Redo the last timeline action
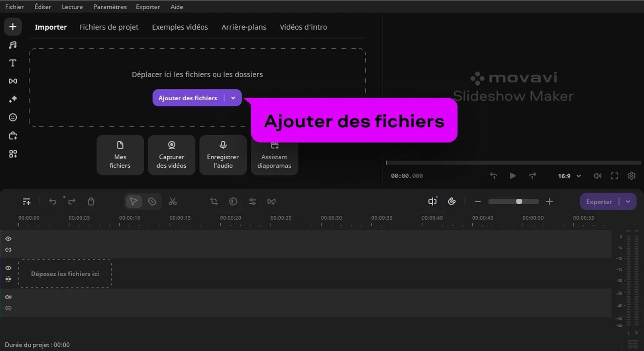The width and height of the screenshot is (644, 351). pos(72,202)
